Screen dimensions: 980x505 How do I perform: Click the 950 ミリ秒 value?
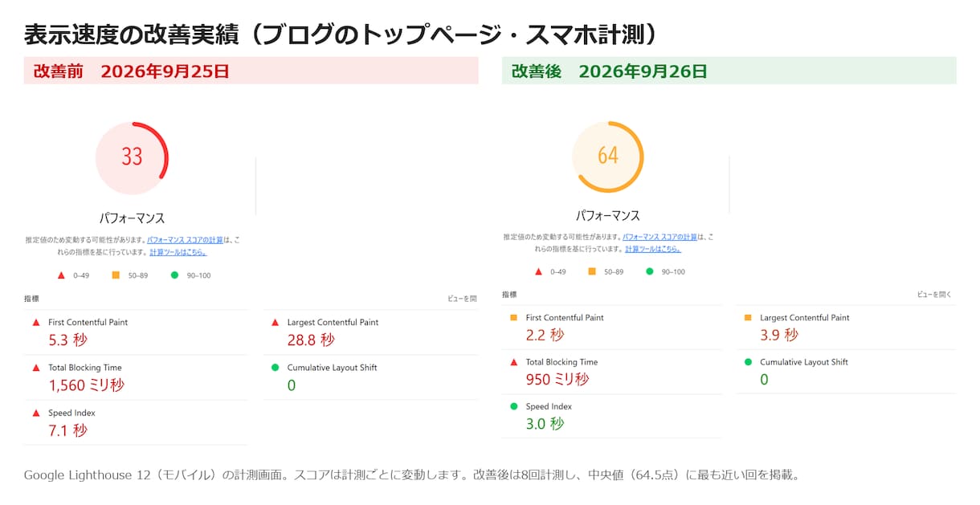pyautogui.click(x=557, y=379)
